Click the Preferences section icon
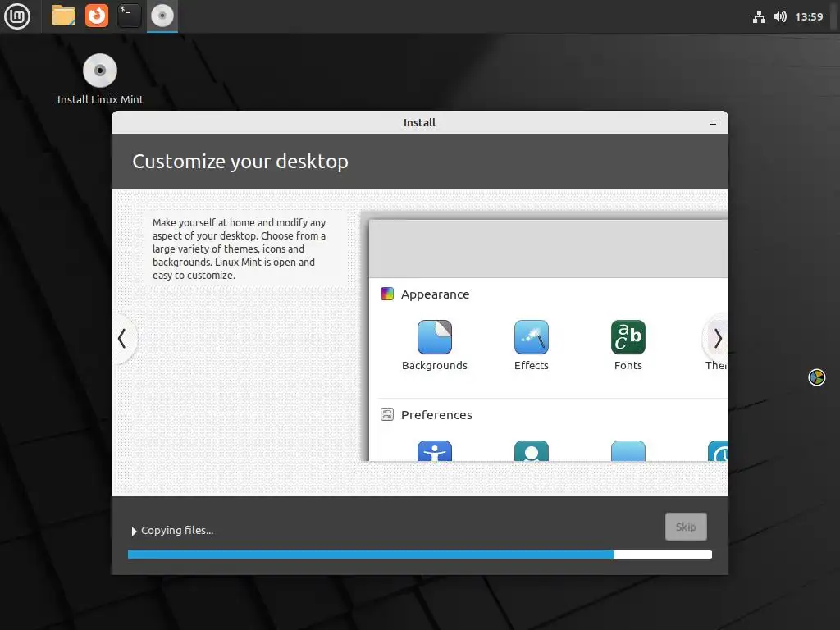The width and height of the screenshot is (840, 630). (x=387, y=414)
